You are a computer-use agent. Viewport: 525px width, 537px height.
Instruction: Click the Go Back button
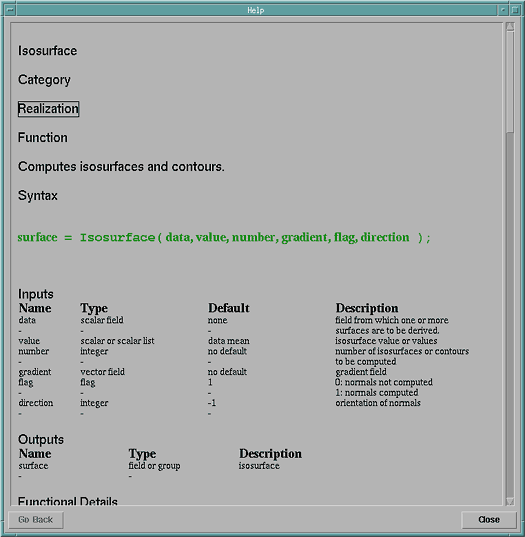(x=36, y=520)
